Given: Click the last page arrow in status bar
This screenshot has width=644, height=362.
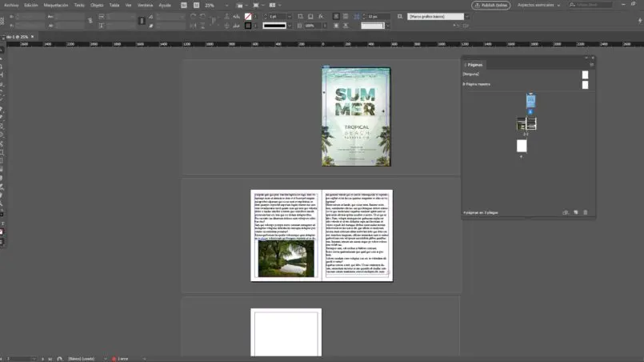Looking at the screenshot, I should click(50, 359).
